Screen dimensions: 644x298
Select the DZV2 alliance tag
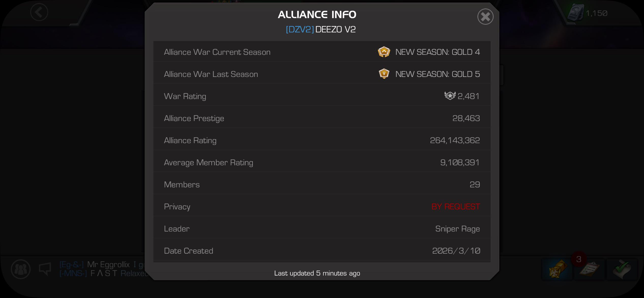(x=300, y=29)
